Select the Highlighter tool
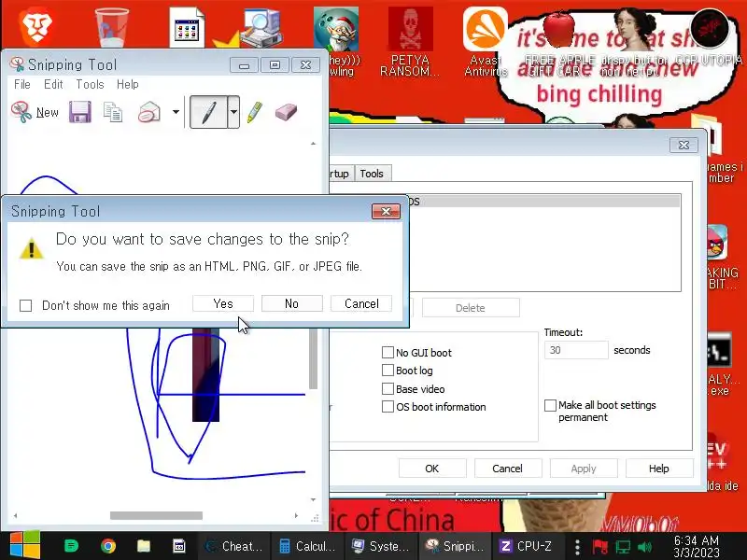The width and height of the screenshot is (747, 560). 255,112
